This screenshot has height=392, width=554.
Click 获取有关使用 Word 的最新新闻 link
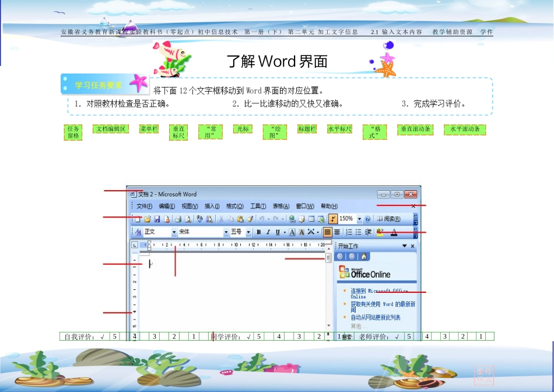click(x=383, y=306)
